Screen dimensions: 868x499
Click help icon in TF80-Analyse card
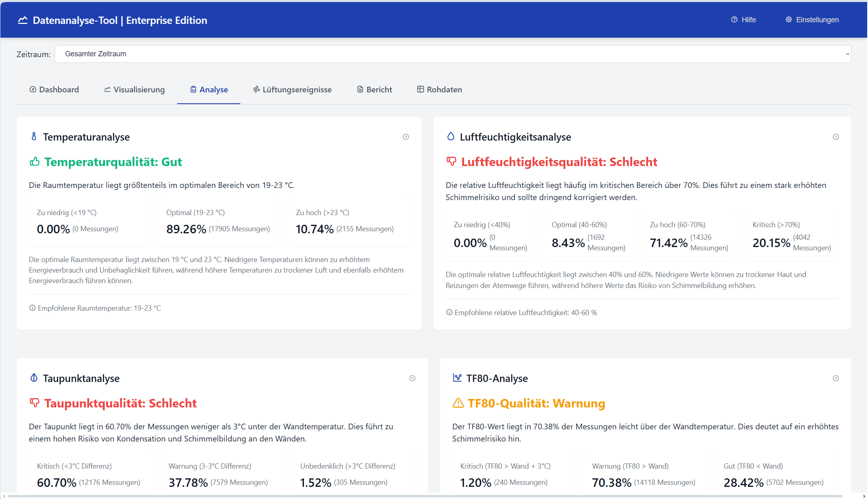(836, 378)
